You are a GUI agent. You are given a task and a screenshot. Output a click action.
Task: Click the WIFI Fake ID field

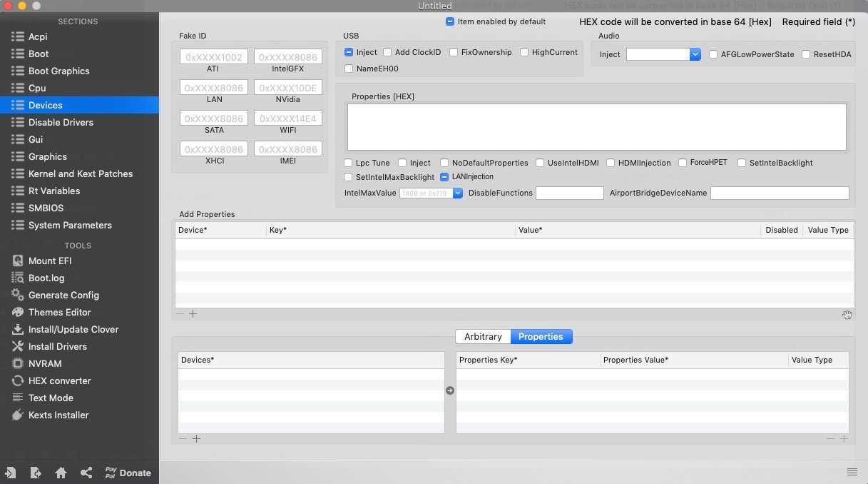pyautogui.click(x=288, y=119)
